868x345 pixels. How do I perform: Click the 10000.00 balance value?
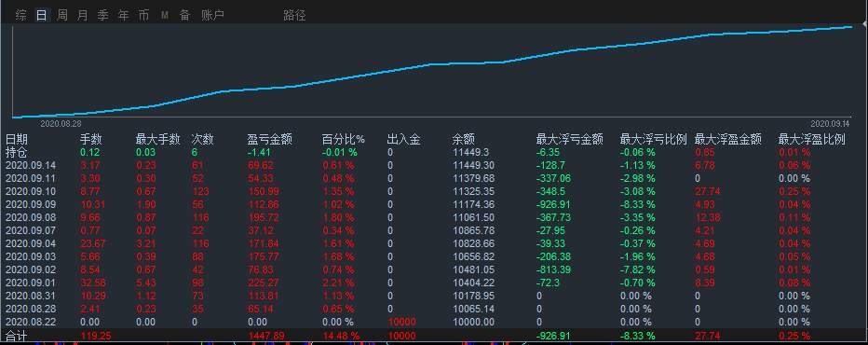[473, 322]
